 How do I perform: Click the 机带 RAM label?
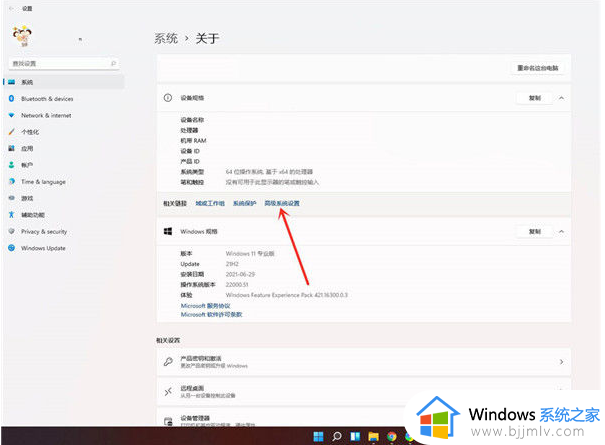[x=193, y=141]
